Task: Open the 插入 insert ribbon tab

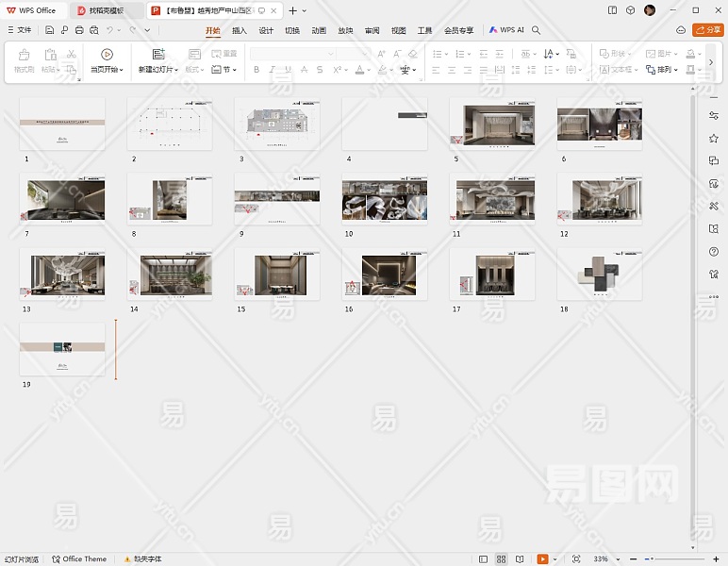Action: point(240,30)
